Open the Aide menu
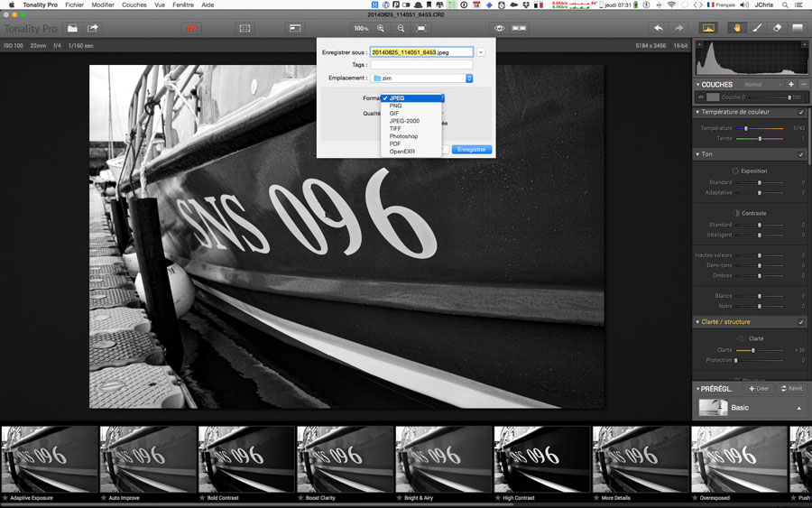812x508 pixels. (x=208, y=5)
